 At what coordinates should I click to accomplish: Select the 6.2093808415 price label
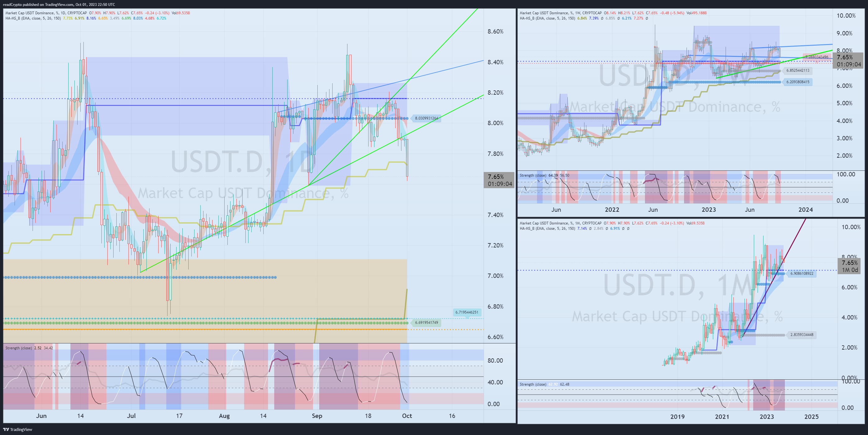pyautogui.click(x=798, y=82)
